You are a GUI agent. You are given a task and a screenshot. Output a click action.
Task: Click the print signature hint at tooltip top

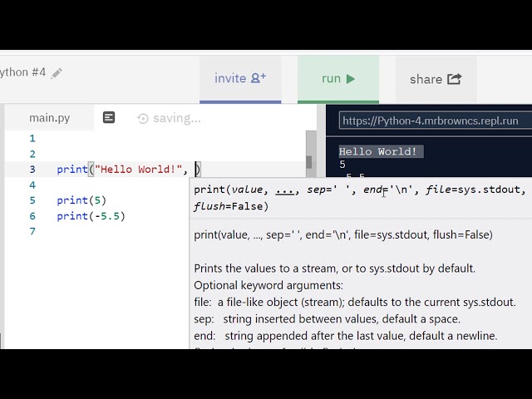(x=360, y=198)
